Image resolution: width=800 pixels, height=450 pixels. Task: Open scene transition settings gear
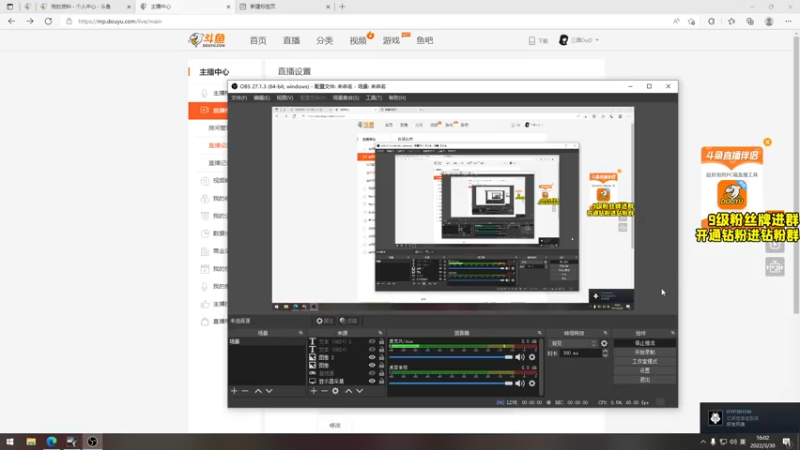point(604,343)
